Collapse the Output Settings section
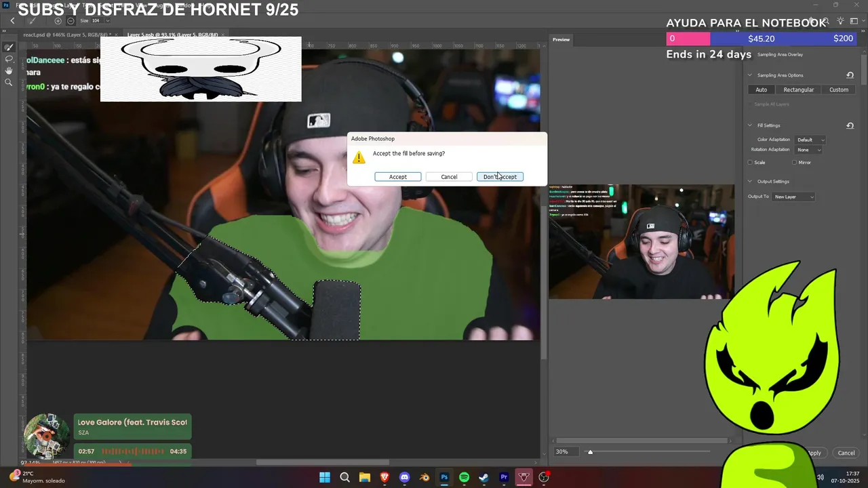This screenshot has width=868, height=488. pyautogui.click(x=750, y=182)
